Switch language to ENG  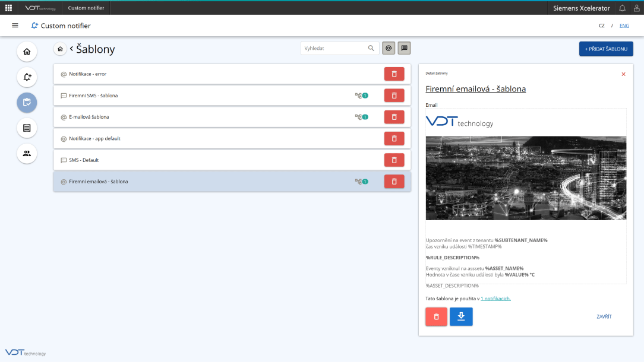[624, 26]
